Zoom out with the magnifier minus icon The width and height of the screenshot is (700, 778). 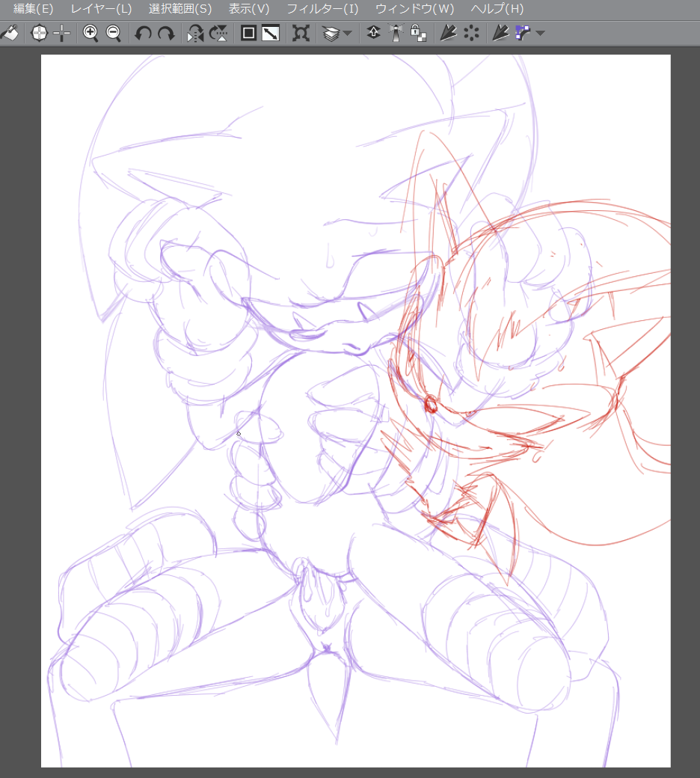click(114, 33)
